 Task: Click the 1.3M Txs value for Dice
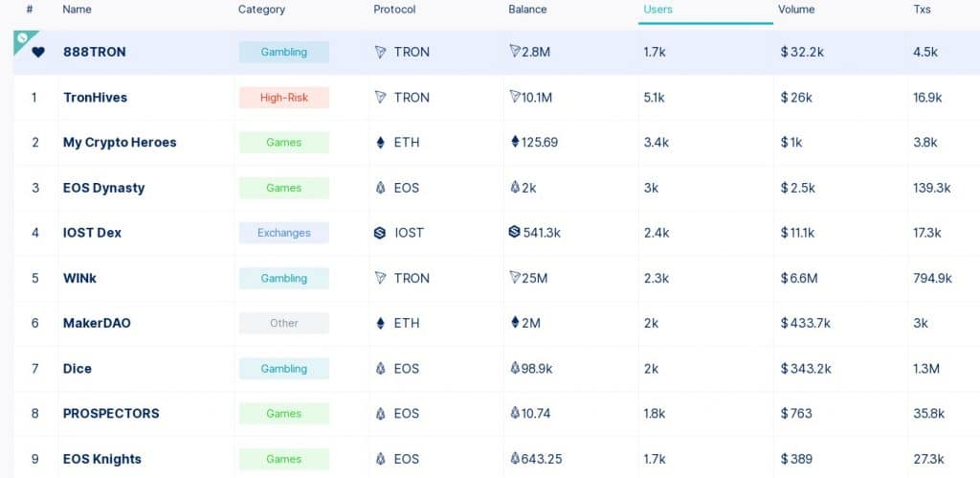pyautogui.click(x=926, y=369)
